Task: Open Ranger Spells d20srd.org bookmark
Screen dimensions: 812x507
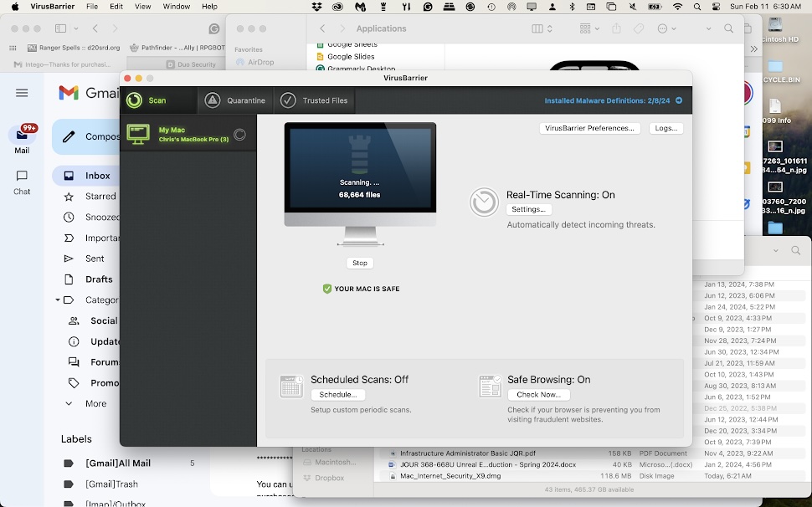Action: tap(74, 48)
